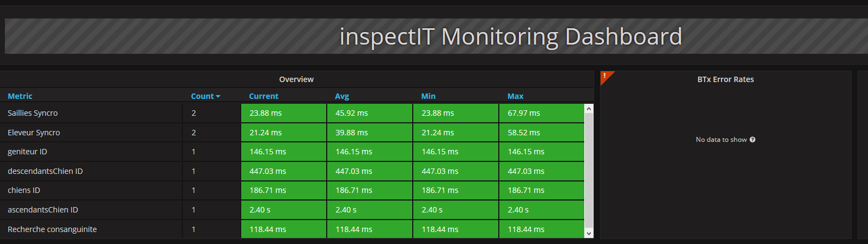The width and height of the screenshot is (868, 244).
Task: Click Count value for Recherche consanguinite
Action: pyautogui.click(x=193, y=229)
